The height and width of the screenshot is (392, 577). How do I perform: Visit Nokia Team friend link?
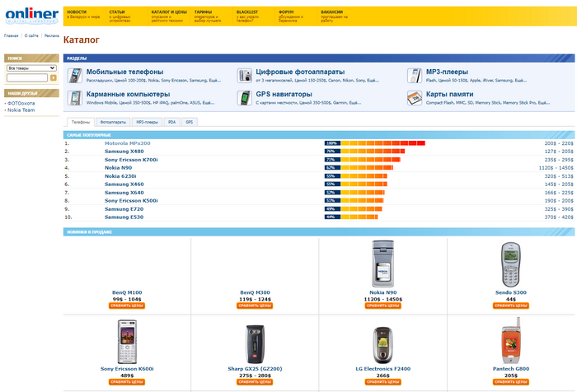pos(21,110)
